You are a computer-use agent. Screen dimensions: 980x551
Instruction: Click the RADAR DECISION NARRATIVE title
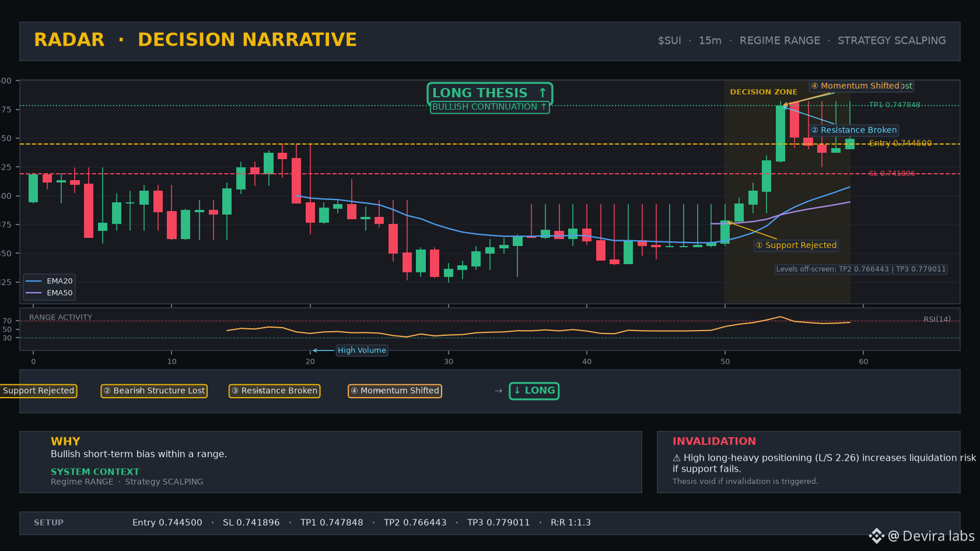point(195,40)
